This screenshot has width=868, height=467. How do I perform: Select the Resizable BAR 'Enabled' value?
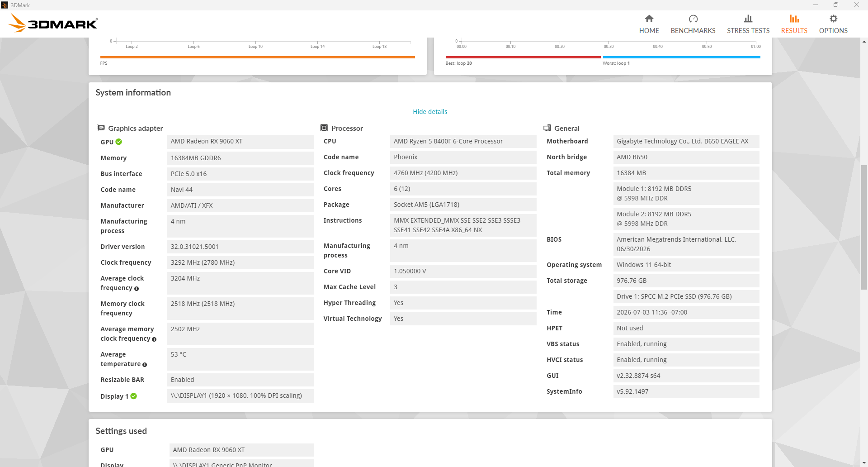[x=241, y=380]
